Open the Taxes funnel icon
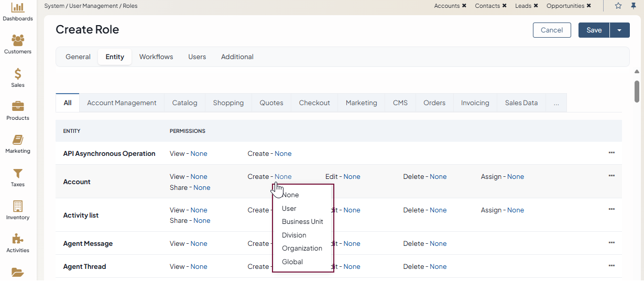Screen dimensions: 644x294 (x=18, y=173)
